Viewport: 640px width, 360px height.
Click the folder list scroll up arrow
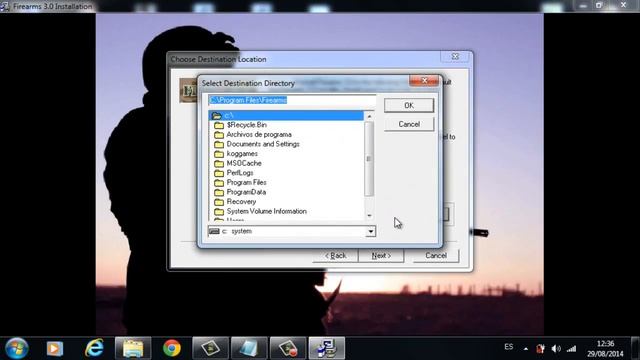tap(369, 116)
